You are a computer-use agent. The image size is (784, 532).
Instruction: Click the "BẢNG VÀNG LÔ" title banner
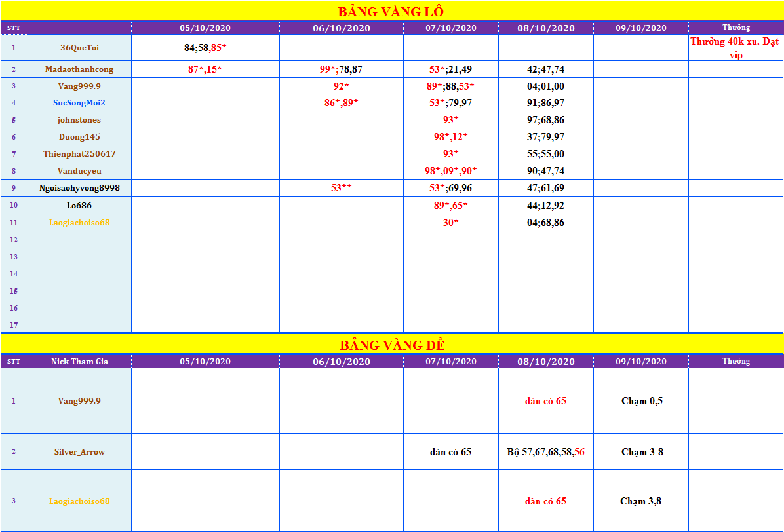(391, 11)
